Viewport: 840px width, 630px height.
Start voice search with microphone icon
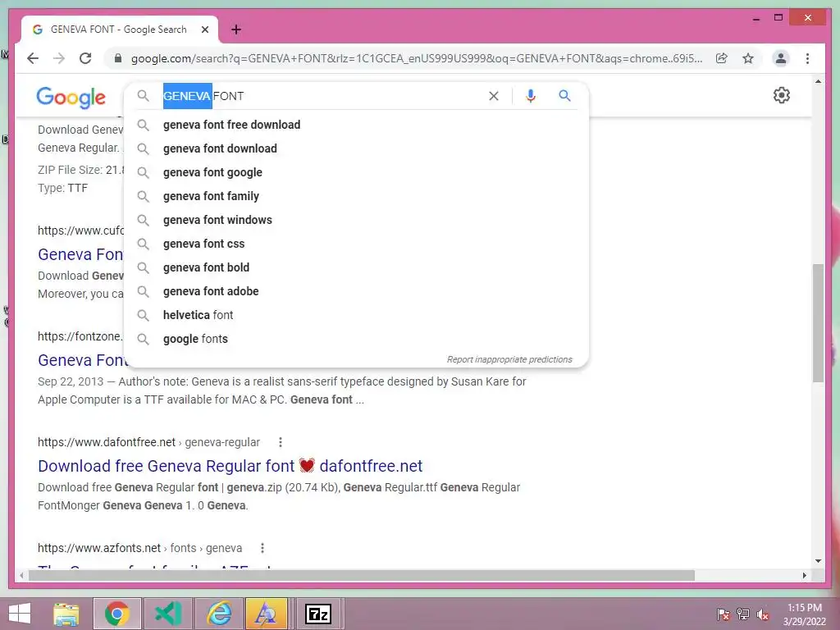pos(531,96)
